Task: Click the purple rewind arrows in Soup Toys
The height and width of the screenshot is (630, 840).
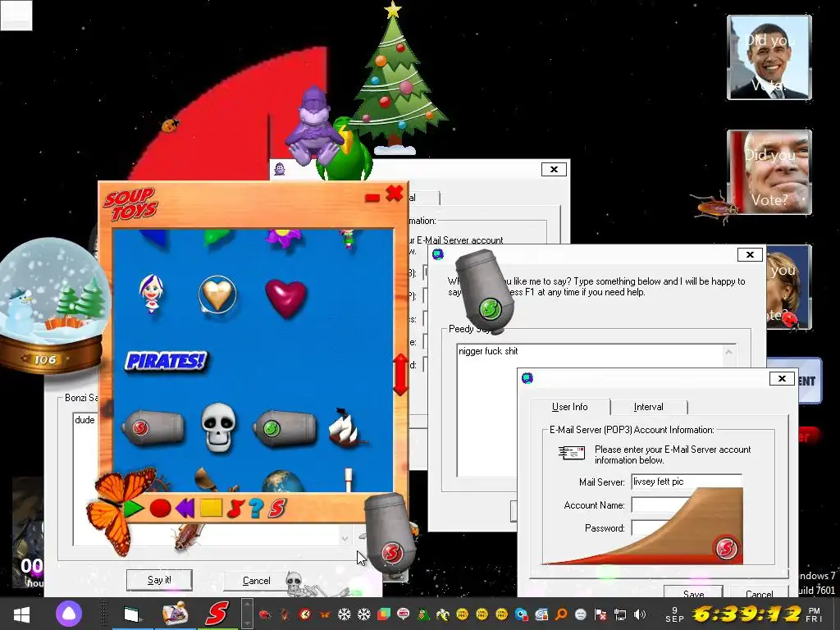Action: point(185,508)
